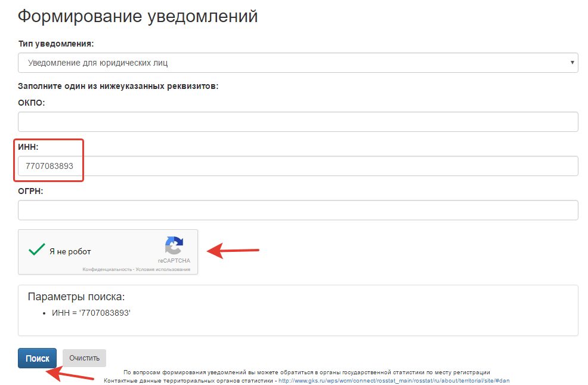Open the Конфиденциальность link in reCAPTCHA
The image size is (588, 385).
coord(107,270)
